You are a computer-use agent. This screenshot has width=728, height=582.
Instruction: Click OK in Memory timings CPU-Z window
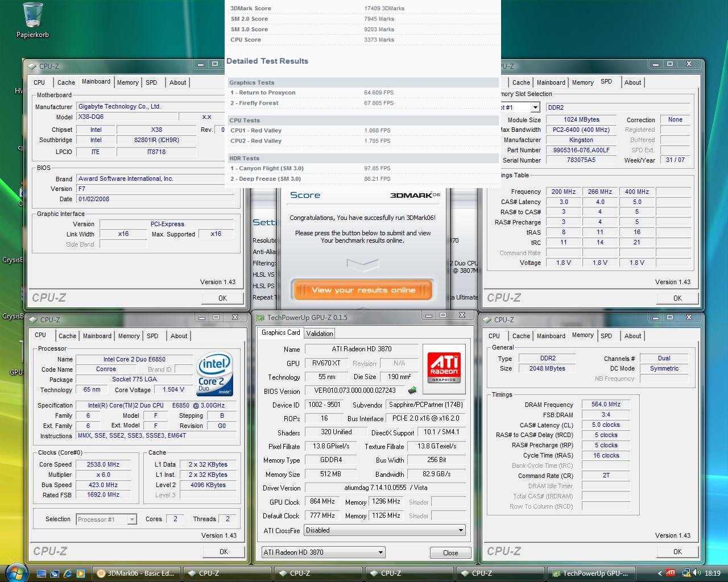[x=677, y=551]
